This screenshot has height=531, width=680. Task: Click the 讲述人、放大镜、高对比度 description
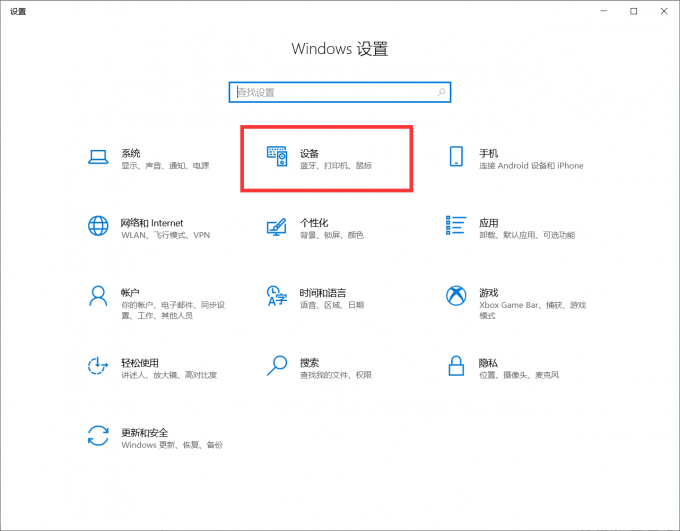(169, 375)
